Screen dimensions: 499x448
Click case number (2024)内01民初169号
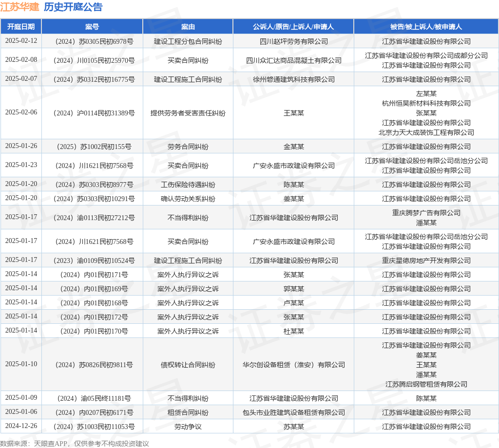pyautogui.click(x=94, y=289)
